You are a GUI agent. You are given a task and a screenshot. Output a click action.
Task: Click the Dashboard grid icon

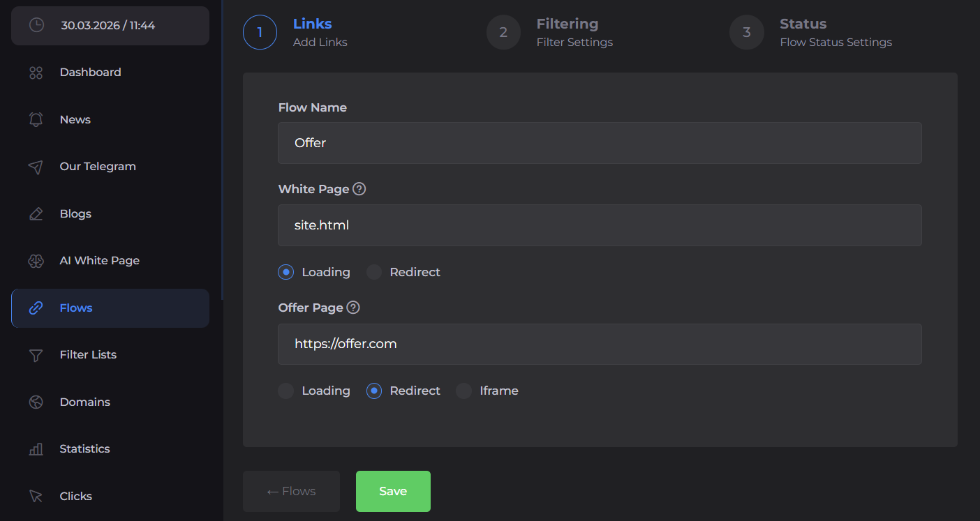coord(36,73)
